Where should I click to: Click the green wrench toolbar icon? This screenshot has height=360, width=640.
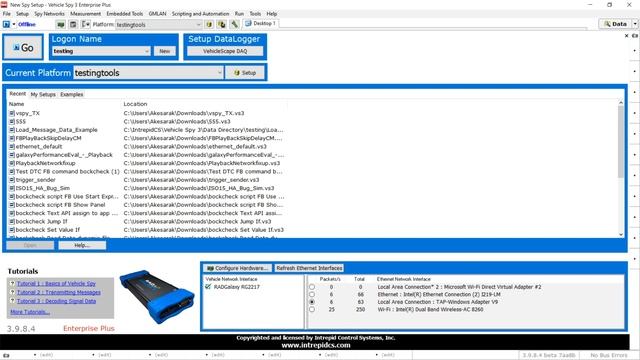coord(234,24)
